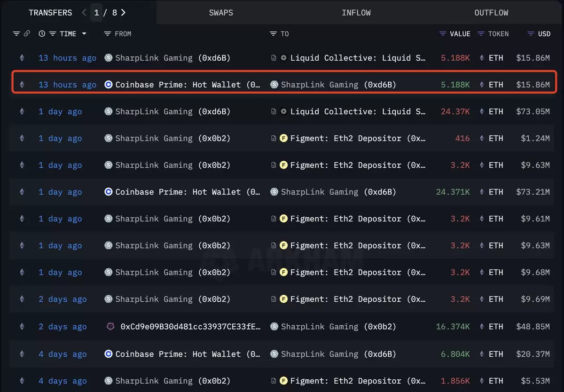
Task: Open recipient SharpLink Gaming (0x0b2) in the $48.85M row
Action: 338,326
